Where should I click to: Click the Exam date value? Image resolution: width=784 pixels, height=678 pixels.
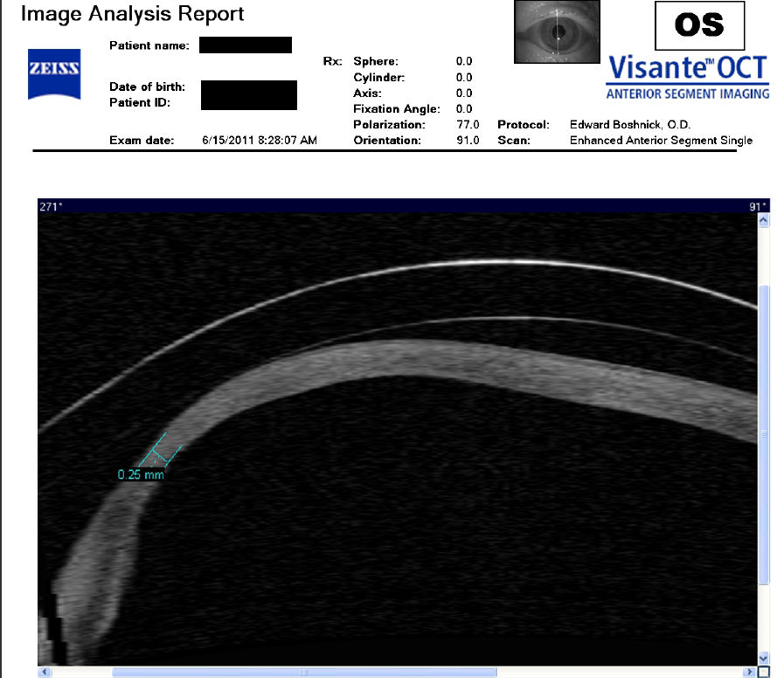point(259,141)
